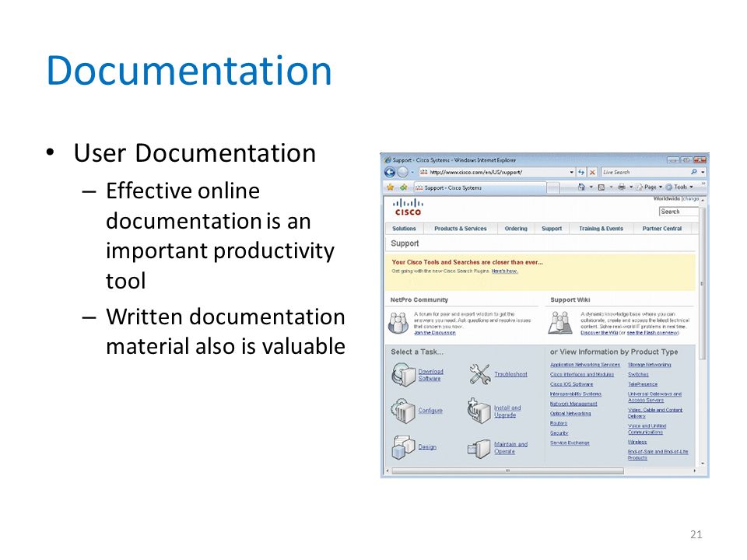This screenshot has width=747, height=560.
Task: Open the Tools menu dropdown
Action: click(680, 187)
